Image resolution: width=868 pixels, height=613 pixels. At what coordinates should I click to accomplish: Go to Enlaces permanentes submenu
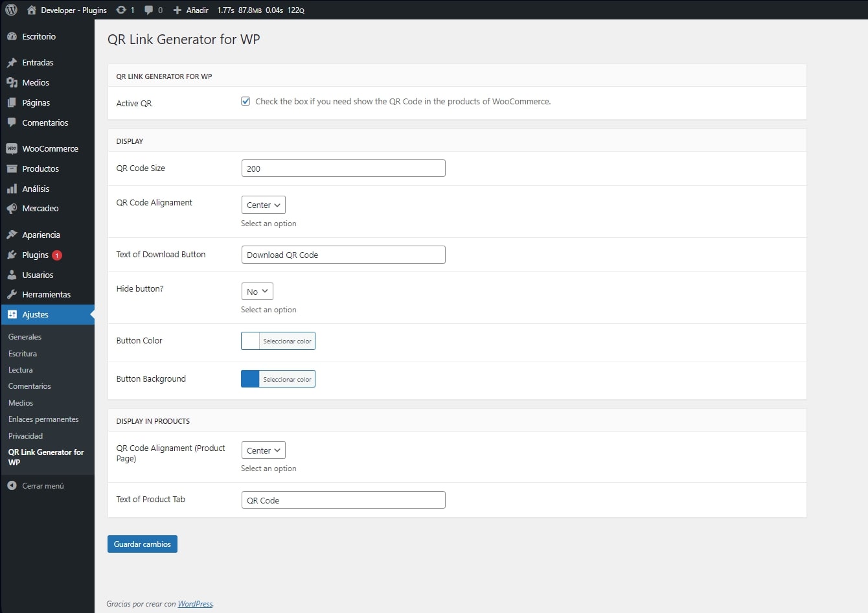(x=43, y=419)
